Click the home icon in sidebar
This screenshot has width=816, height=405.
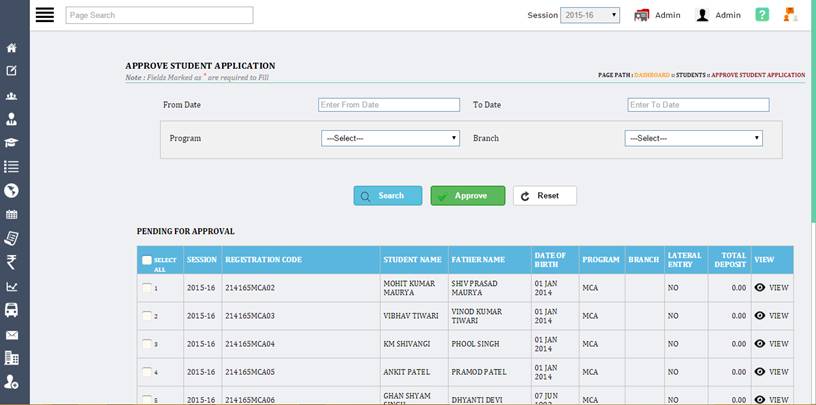[12, 48]
